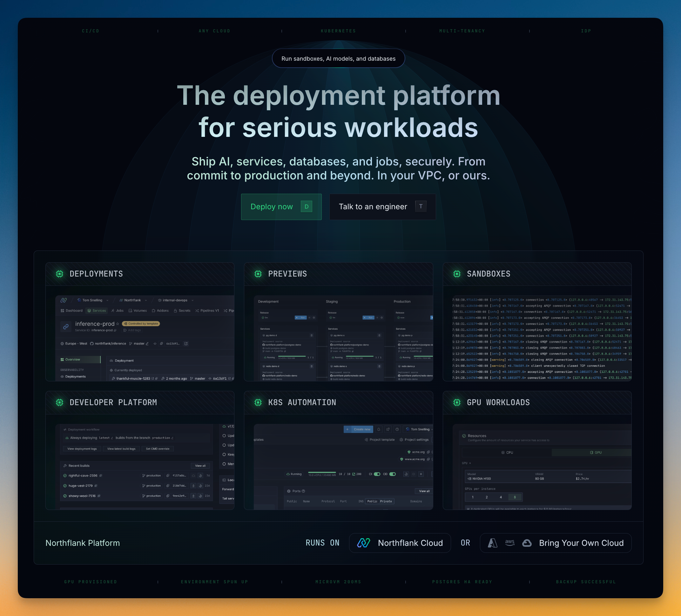Toggle the CD switch

click(393, 474)
